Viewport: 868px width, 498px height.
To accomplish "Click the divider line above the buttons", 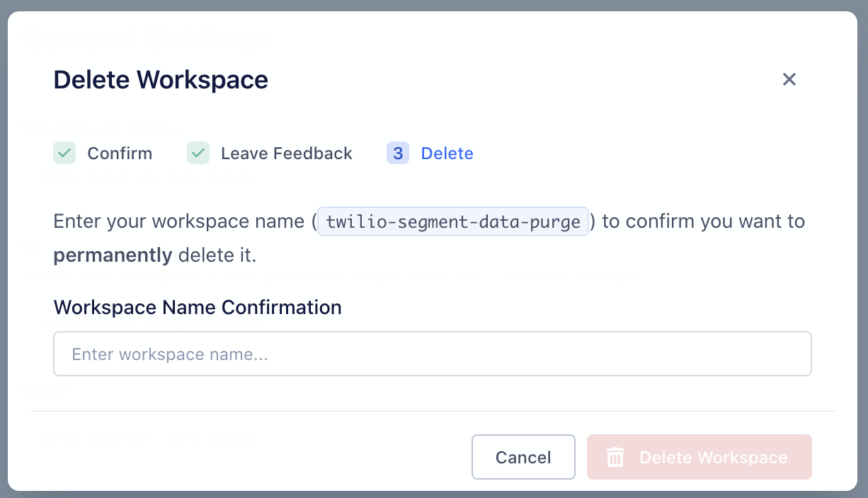I will [x=432, y=410].
